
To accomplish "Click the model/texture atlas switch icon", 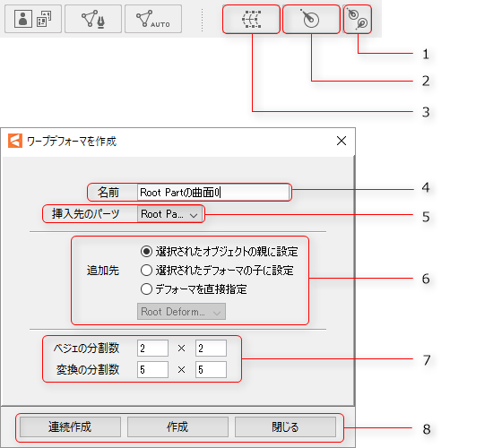I will [x=33, y=19].
